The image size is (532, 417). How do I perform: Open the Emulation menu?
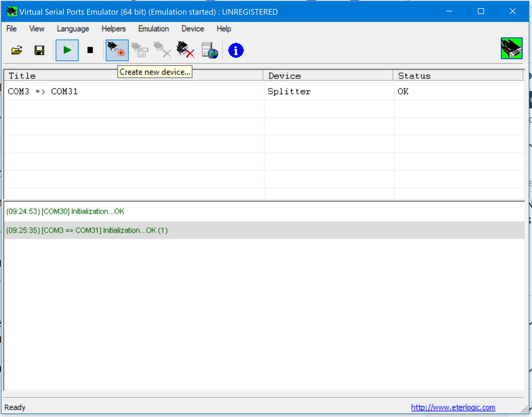click(x=153, y=29)
